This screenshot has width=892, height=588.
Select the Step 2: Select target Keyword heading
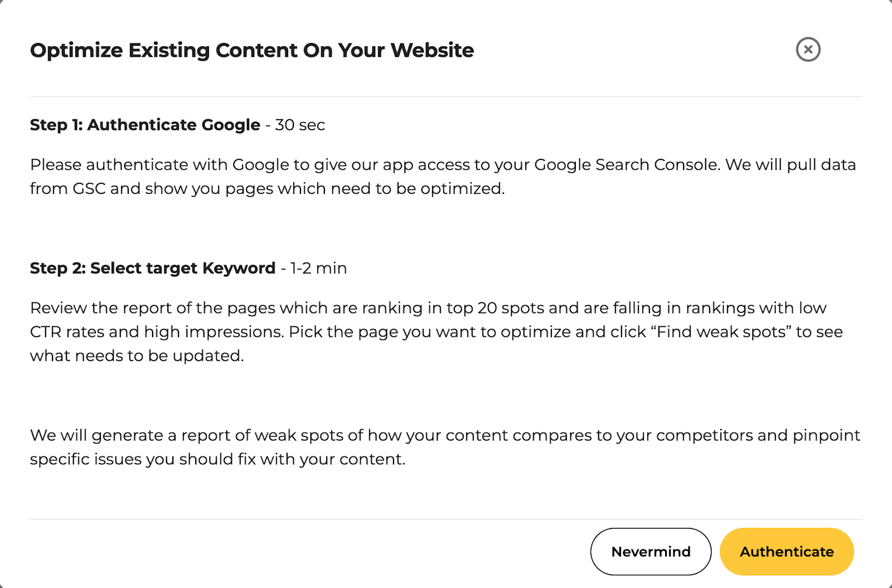(153, 268)
